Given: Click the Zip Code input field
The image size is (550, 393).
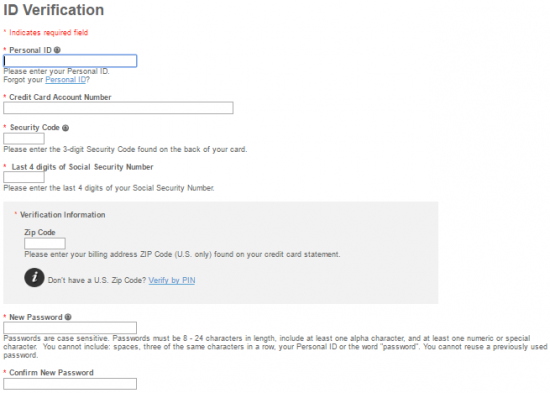Looking at the screenshot, I should [x=45, y=244].
